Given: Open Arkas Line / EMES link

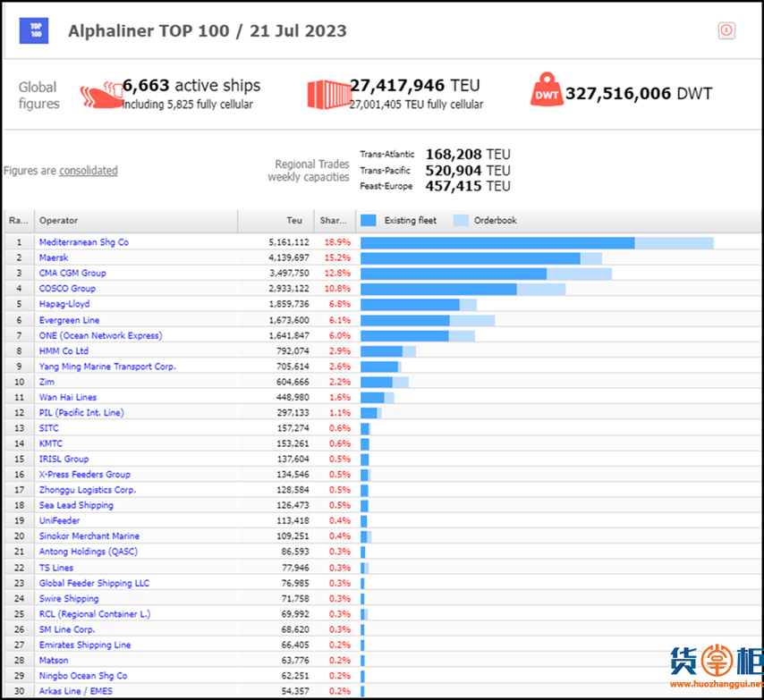Looking at the screenshot, I should coord(76,691).
